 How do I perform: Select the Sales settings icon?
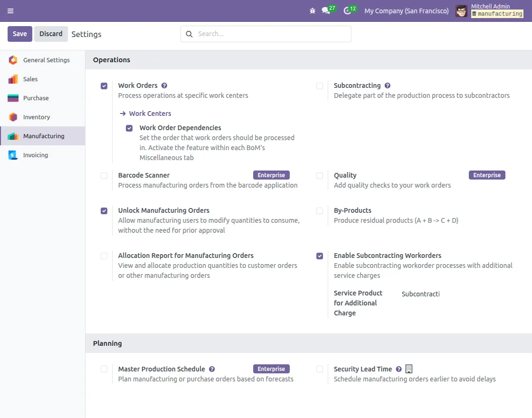pos(14,79)
